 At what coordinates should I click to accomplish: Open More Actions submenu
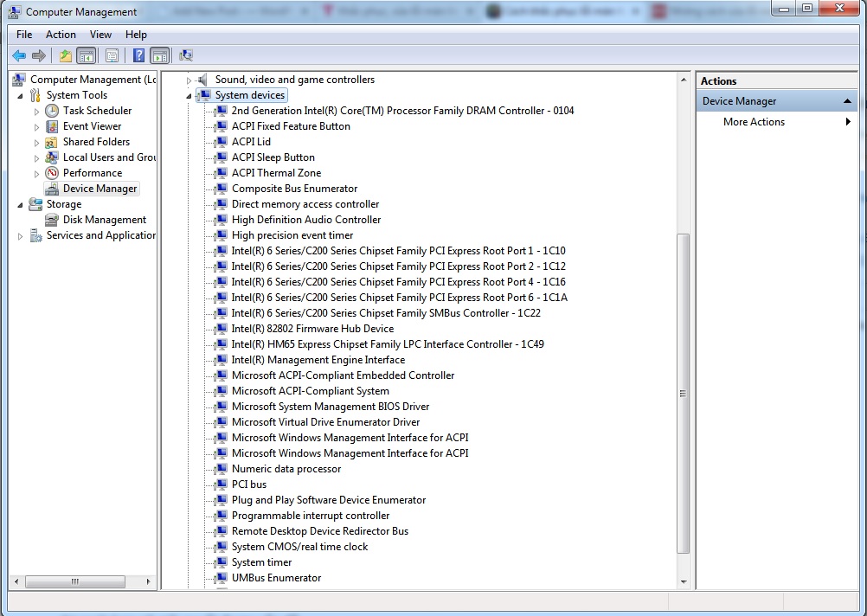coord(754,122)
